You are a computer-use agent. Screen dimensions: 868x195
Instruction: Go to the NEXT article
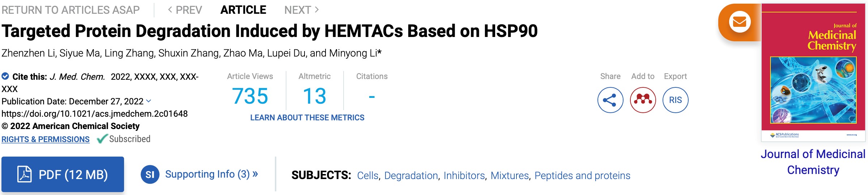pos(302,10)
